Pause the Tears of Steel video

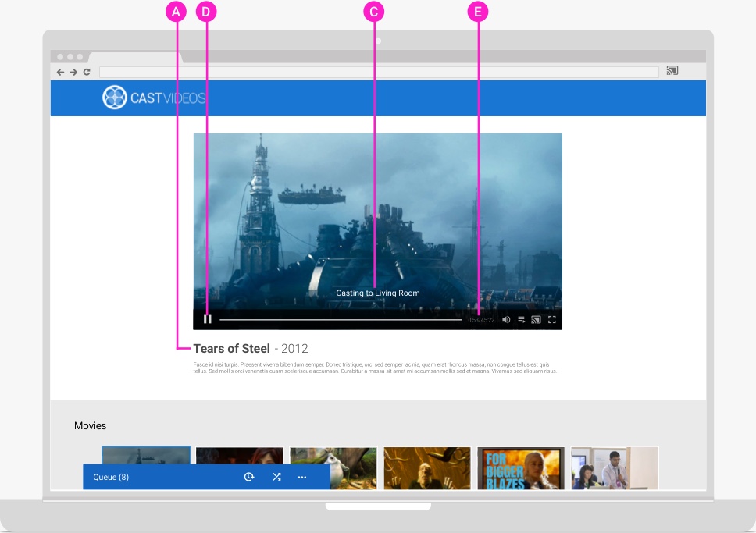click(x=208, y=319)
